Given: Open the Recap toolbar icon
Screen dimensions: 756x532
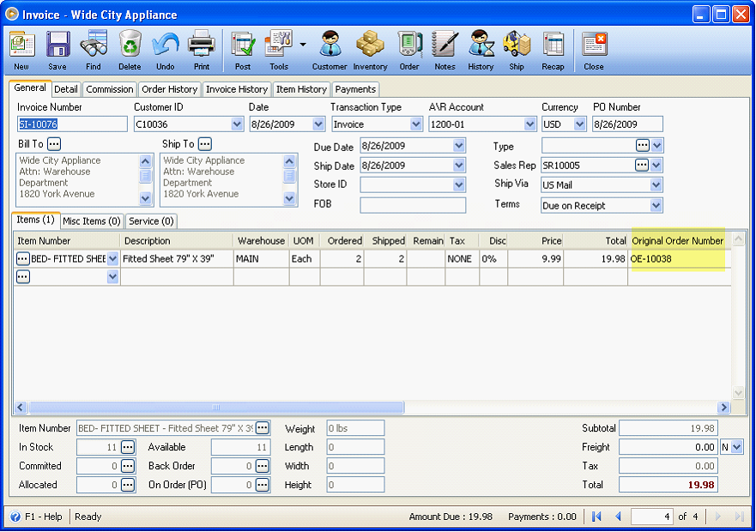Looking at the screenshot, I should pyautogui.click(x=553, y=50).
